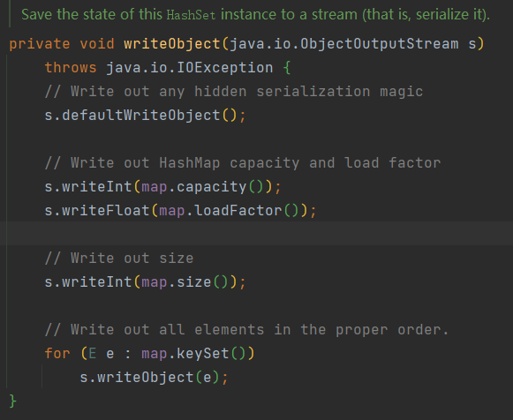Place caret on the highlighted empty line

256,233
